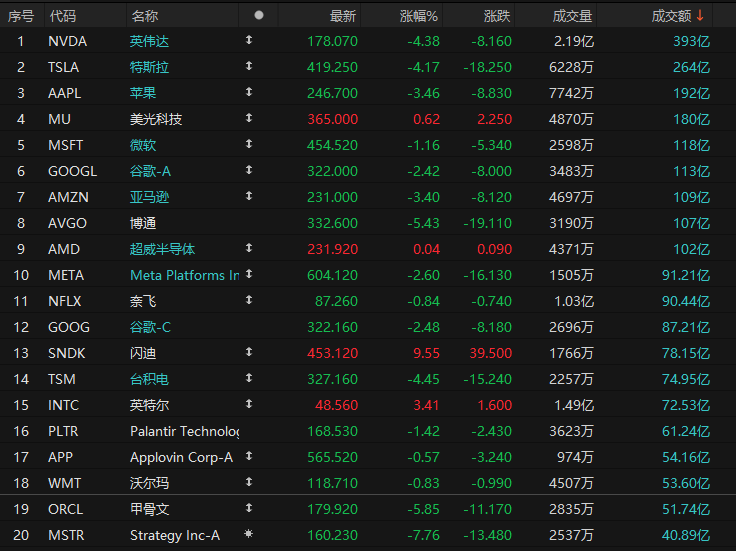
Task: Click the volume 1.49亿 for INTC
Action: (574, 405)
